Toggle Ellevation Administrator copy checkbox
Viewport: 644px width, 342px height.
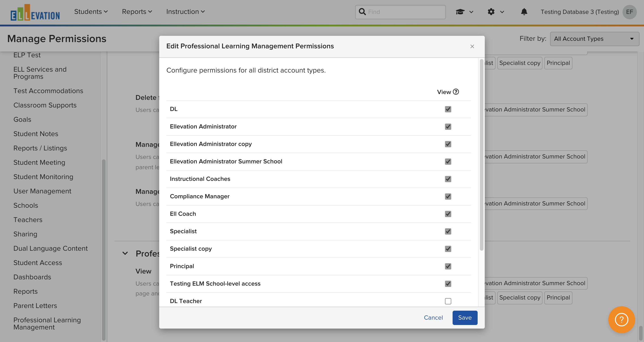(x=448, y=144)
